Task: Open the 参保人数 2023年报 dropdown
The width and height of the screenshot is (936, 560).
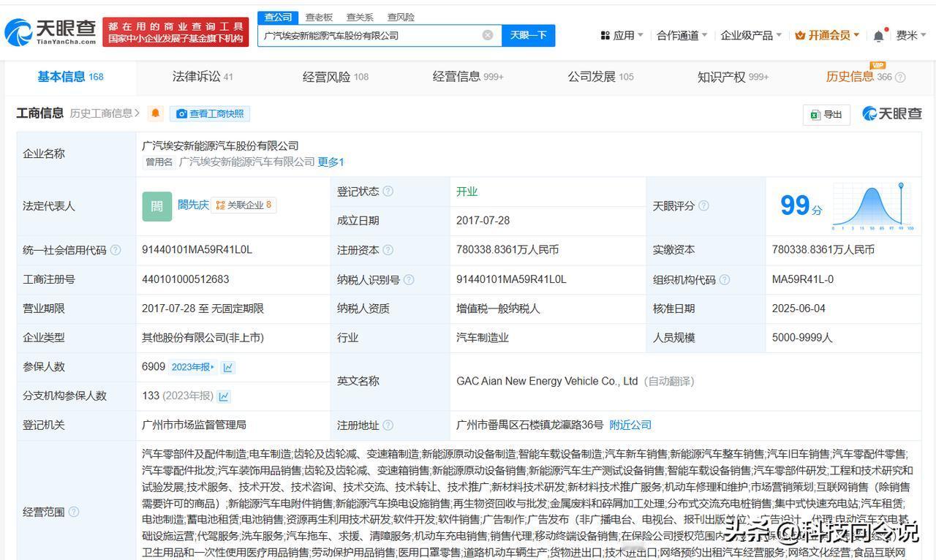Action: tap(193, 367)
